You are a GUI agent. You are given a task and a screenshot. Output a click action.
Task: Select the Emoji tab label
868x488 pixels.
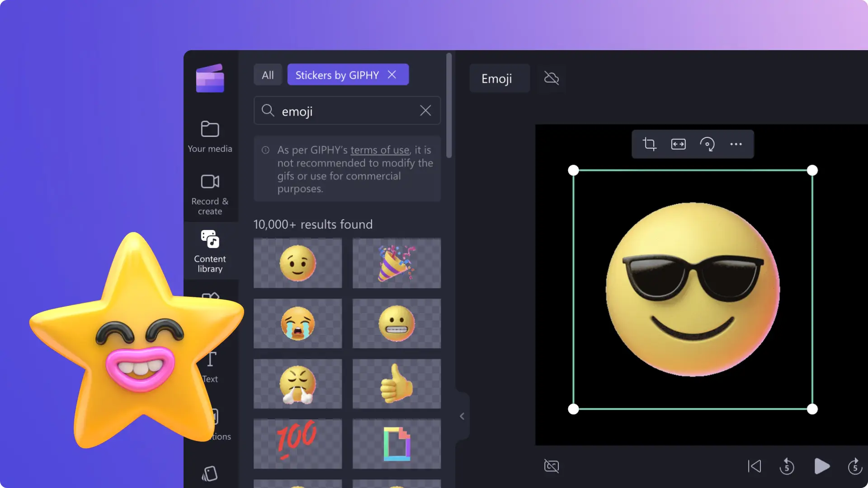[497, 78]
